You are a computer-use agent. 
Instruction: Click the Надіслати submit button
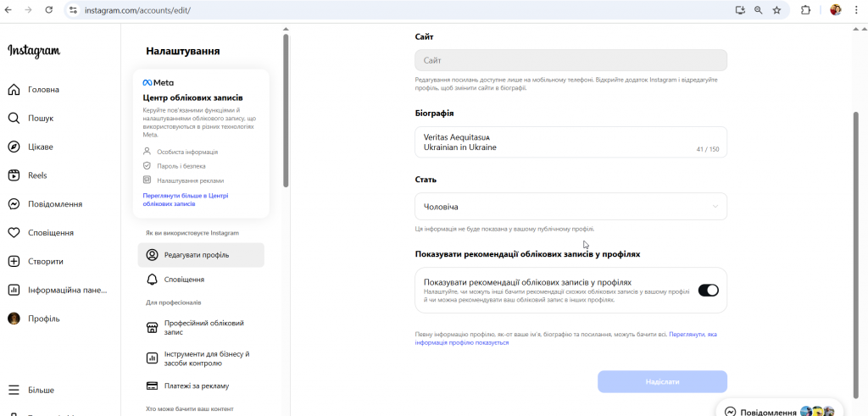pyautogui.click(x=662, y=382)
